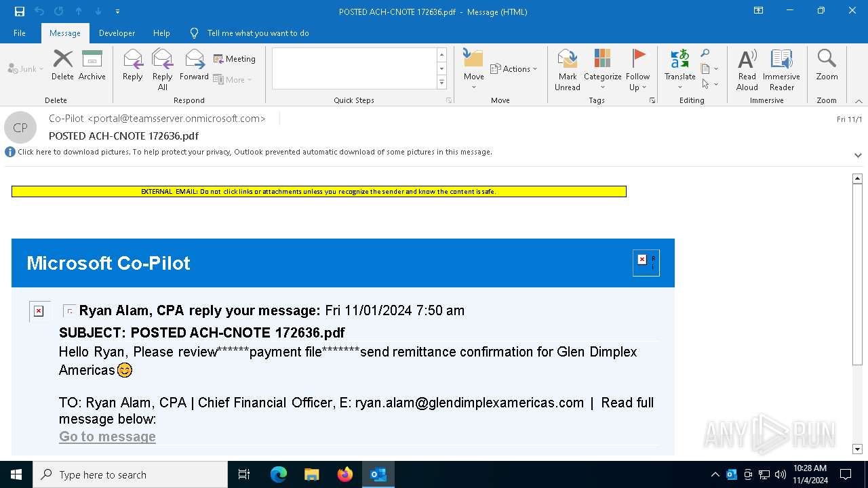This screenshot has width=868, height=488.
Task: Open Task View on the taskbar
Action: pyautogui.click(x=244, y=474)
